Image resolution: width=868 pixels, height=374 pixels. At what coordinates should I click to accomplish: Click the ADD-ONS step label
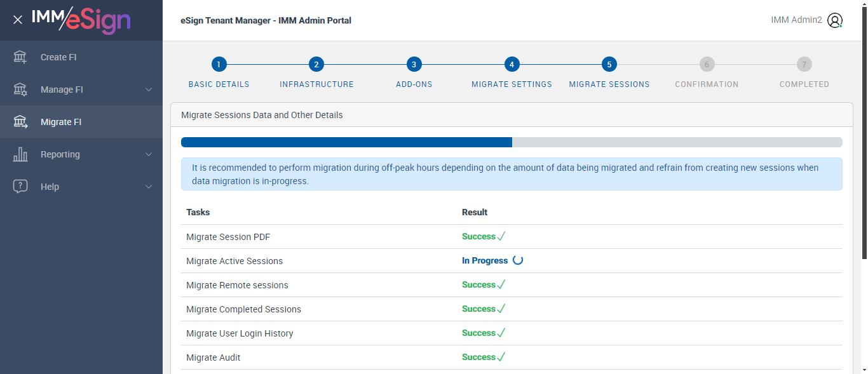tap(414, 84)
